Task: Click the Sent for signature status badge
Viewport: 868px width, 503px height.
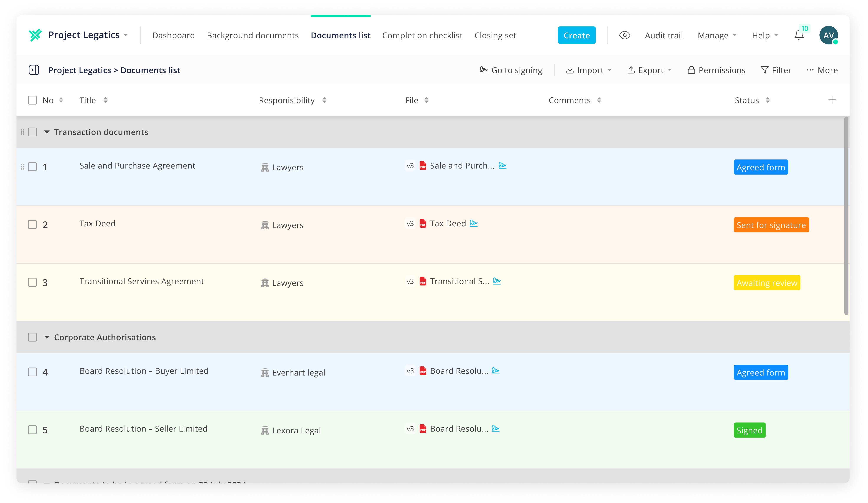Action: pyautogui.click(x=771, y=225)
